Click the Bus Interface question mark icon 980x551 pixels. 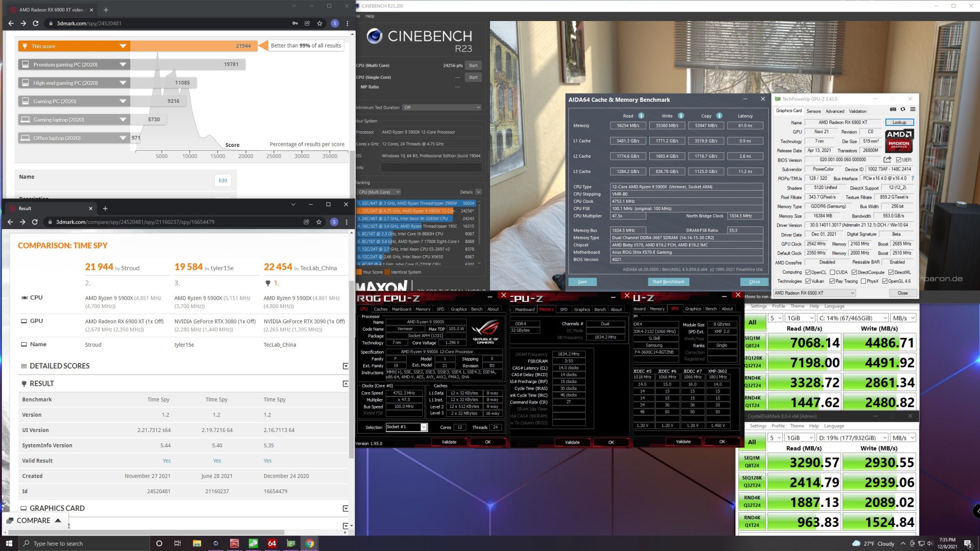point(912,178)
